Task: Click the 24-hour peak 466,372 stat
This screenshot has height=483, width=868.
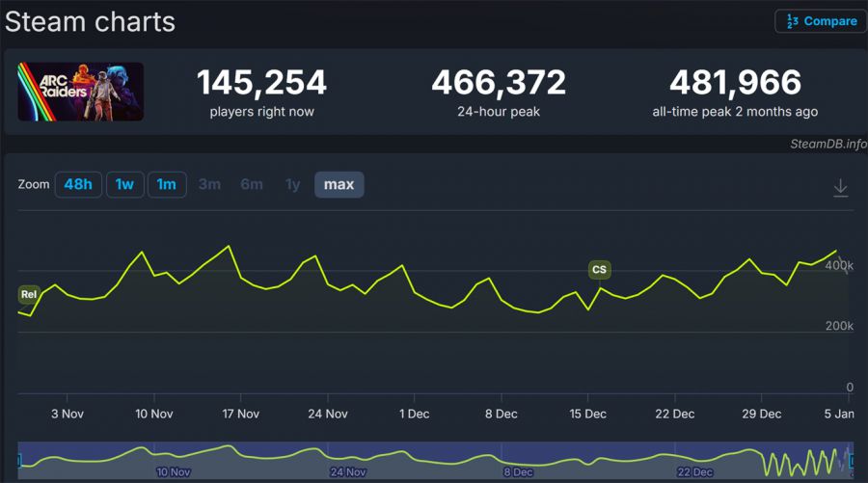Action: point(498,83)
